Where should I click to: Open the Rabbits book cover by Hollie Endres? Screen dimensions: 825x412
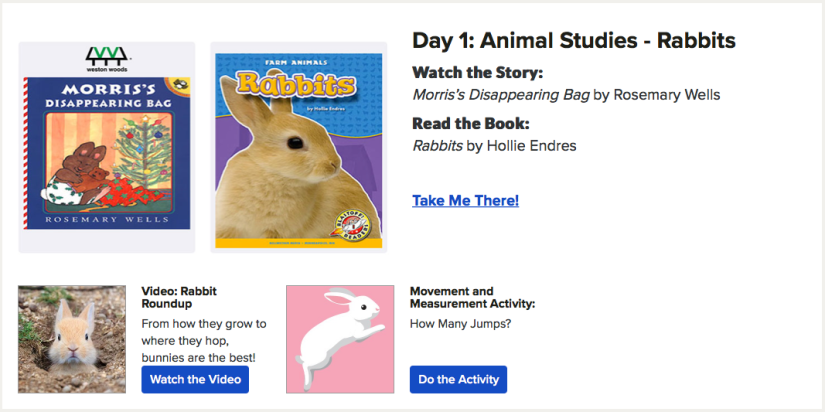(298, 150)
